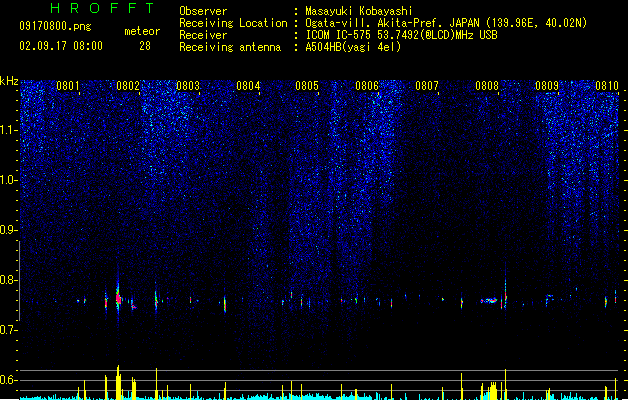The width and height of the screenshot is (629, 400).
Task: Click the 1.1 frequency axis label
Action: (x=9, y=130)
